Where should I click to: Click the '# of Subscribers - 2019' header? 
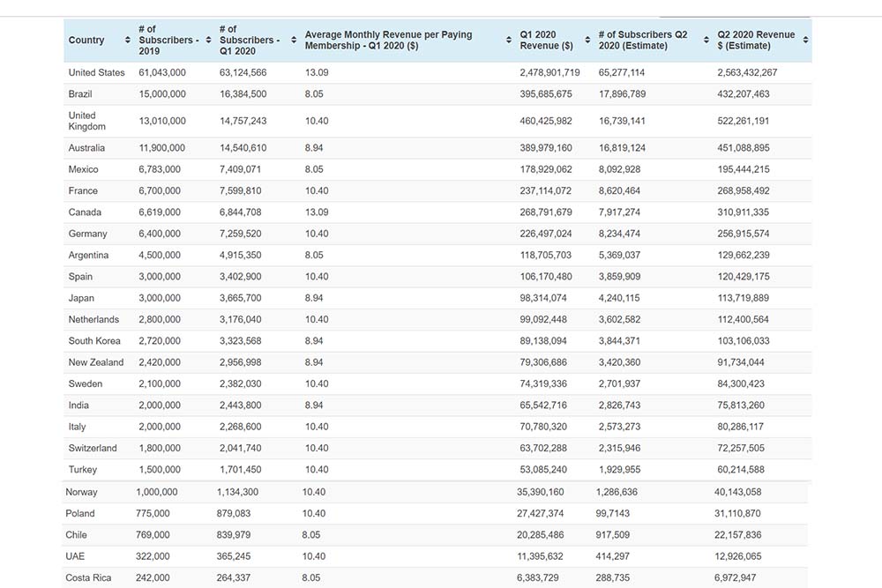[168, 40]
